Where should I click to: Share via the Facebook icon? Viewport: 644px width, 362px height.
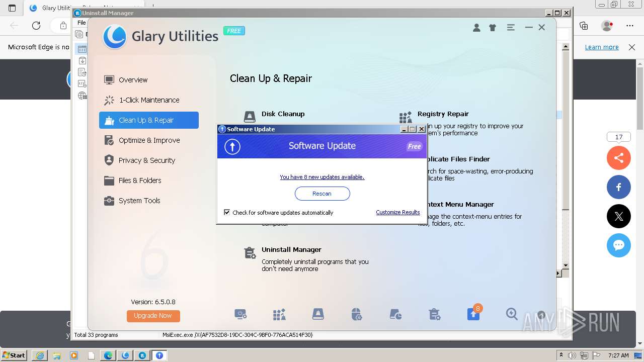(618, 188)
